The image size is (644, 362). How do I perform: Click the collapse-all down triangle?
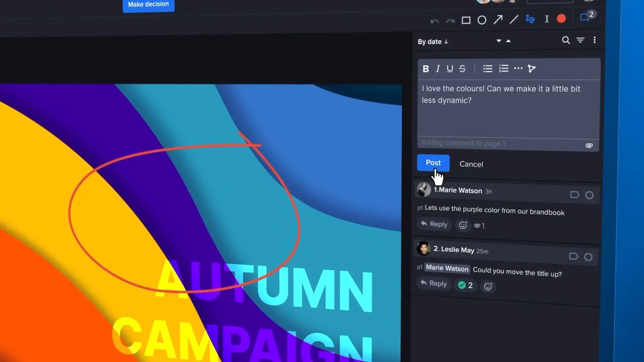(499, 41)
